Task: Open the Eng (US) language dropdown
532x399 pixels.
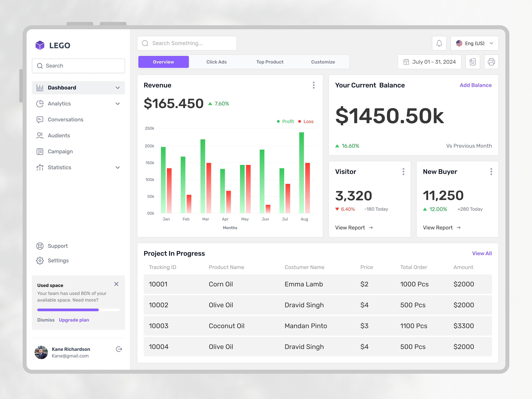Action: click(x=474, y=43)
